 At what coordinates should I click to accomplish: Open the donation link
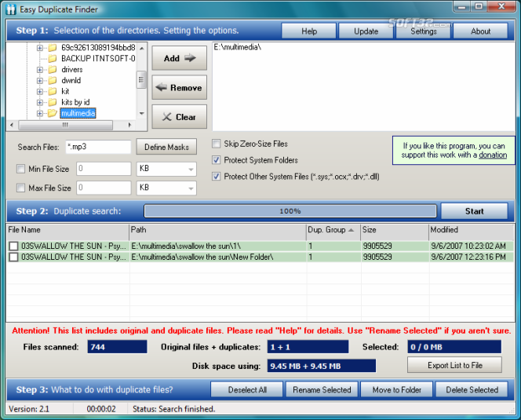click(493, 155)
